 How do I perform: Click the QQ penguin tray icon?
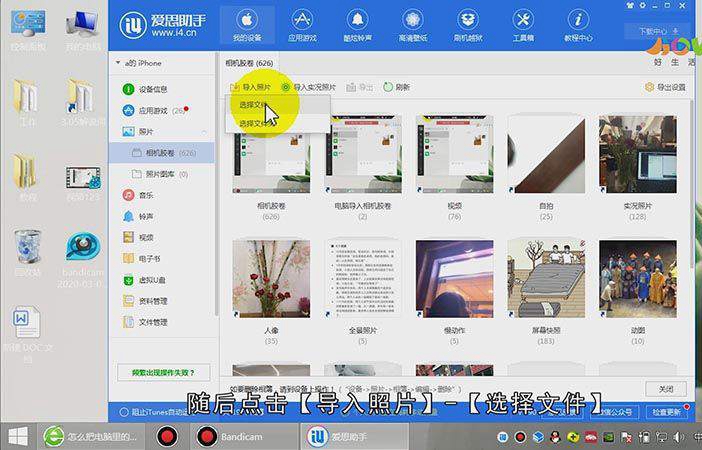click(555, 437)
